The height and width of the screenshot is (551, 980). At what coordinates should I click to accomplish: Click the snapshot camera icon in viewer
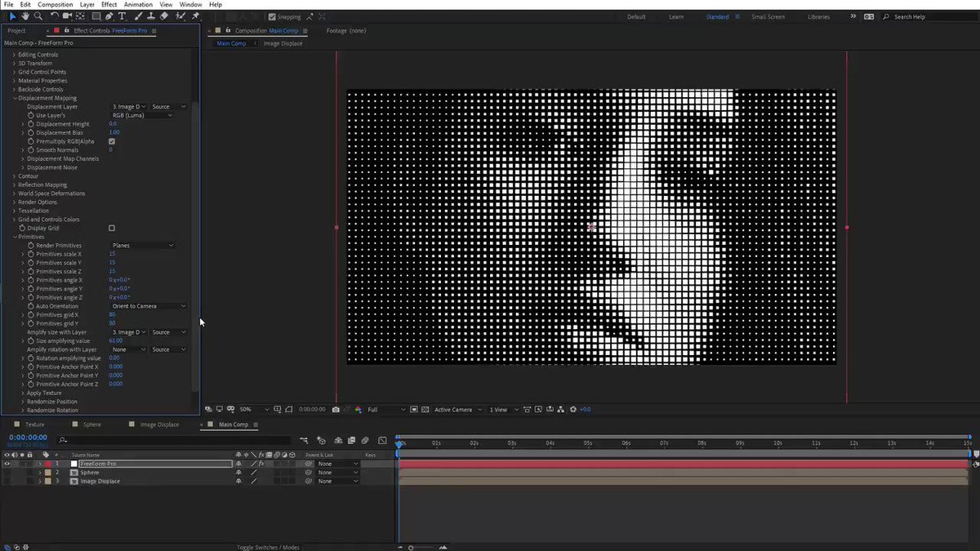pos(336,409)
